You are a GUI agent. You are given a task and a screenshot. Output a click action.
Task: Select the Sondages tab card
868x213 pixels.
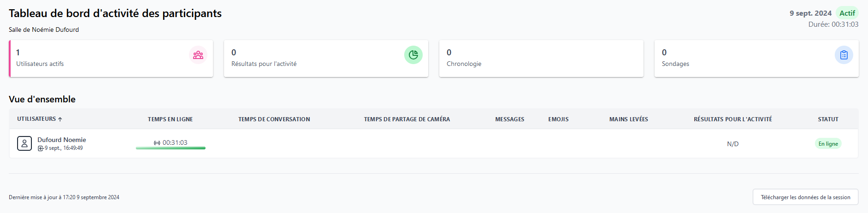click(756, 58)
